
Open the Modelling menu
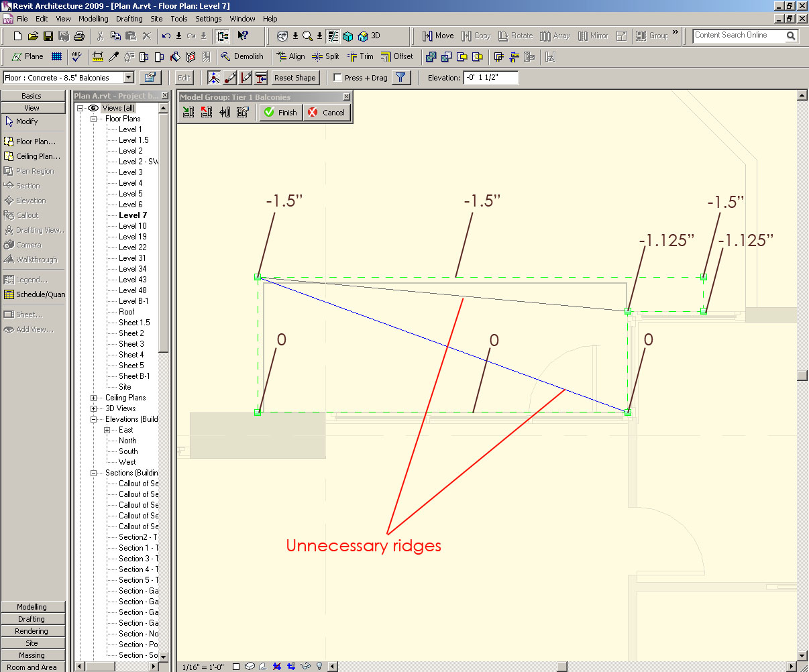[93, 19]
